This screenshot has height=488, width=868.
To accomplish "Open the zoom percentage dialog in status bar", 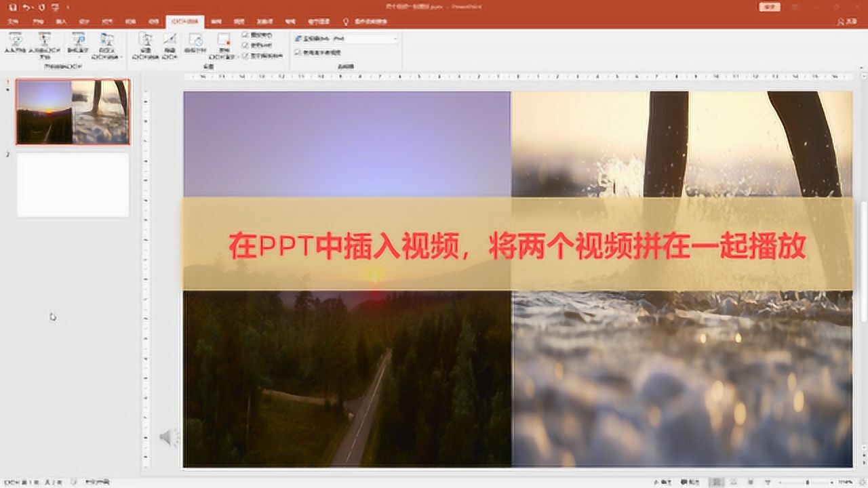I will [846, 482].
